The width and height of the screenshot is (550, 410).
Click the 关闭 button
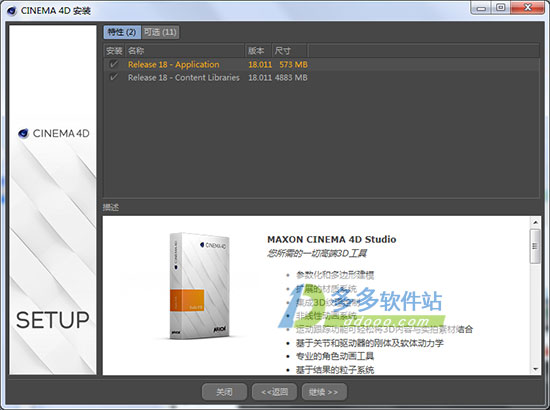(224, 392)
